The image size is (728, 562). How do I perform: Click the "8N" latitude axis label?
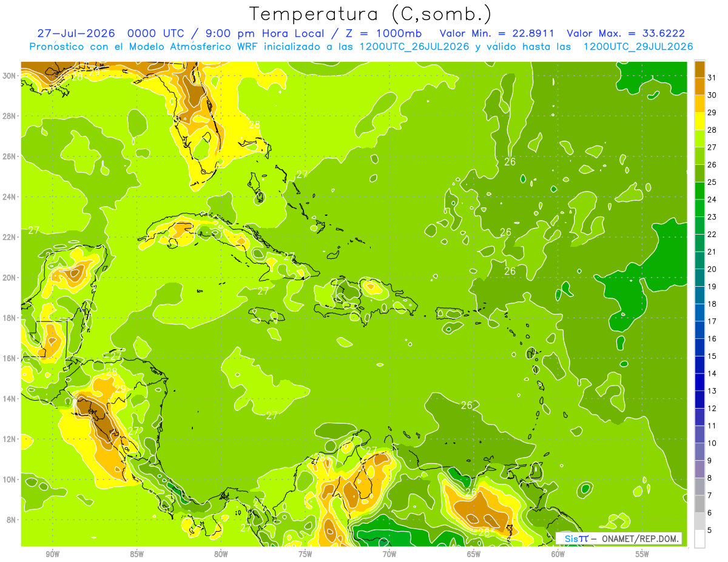pyautogui.click(x=12, y=520)
